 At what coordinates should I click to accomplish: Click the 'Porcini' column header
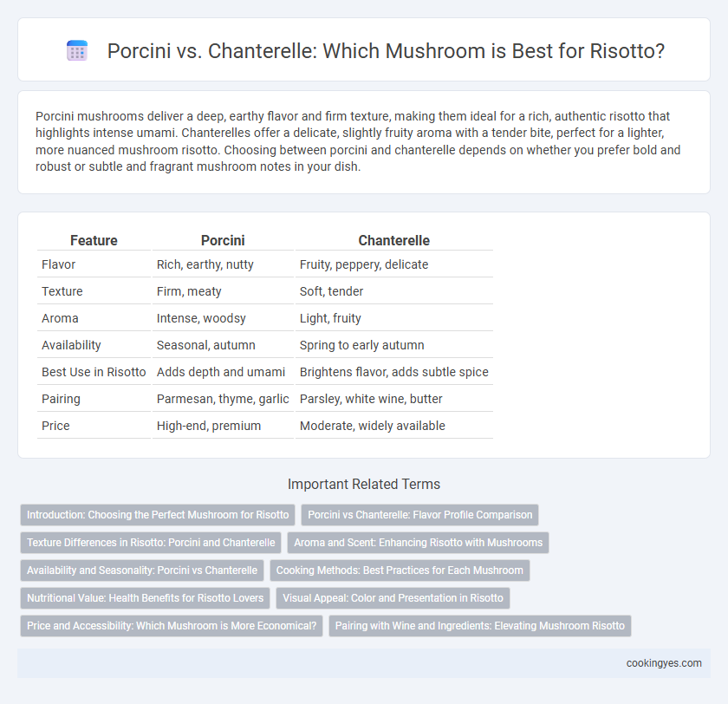tap(223, 240)
